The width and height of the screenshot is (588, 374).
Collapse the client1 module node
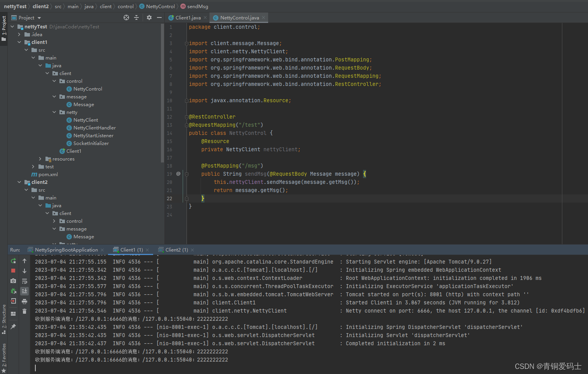tap(19, 42)
